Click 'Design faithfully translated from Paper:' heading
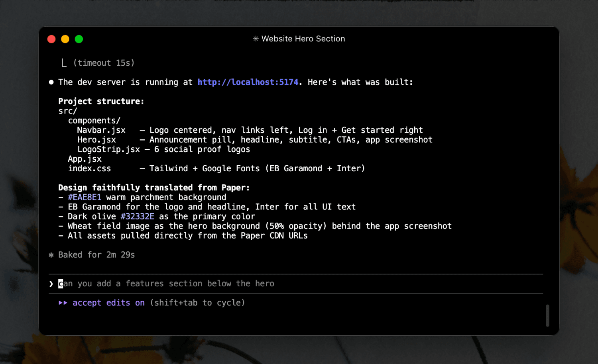 click(154, 188)
